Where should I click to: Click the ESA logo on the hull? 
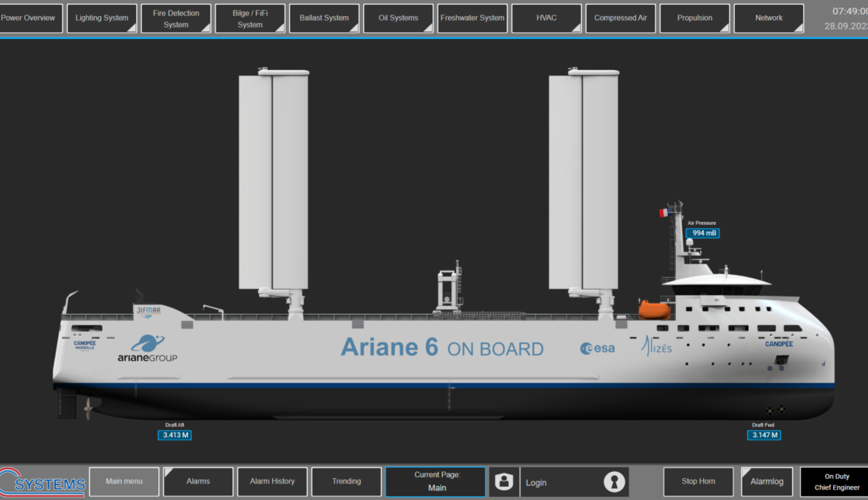click(x=597, y=349)
